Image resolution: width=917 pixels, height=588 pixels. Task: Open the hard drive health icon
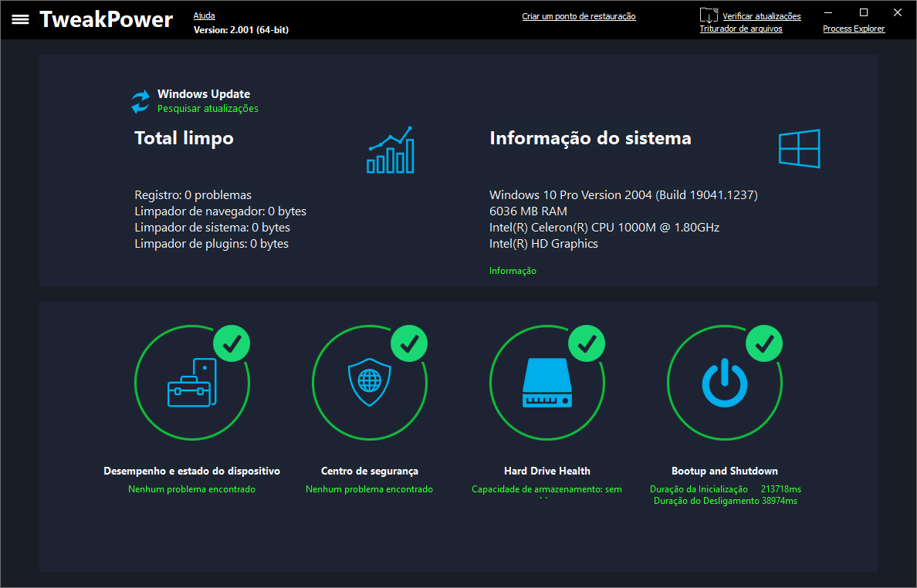547,383
